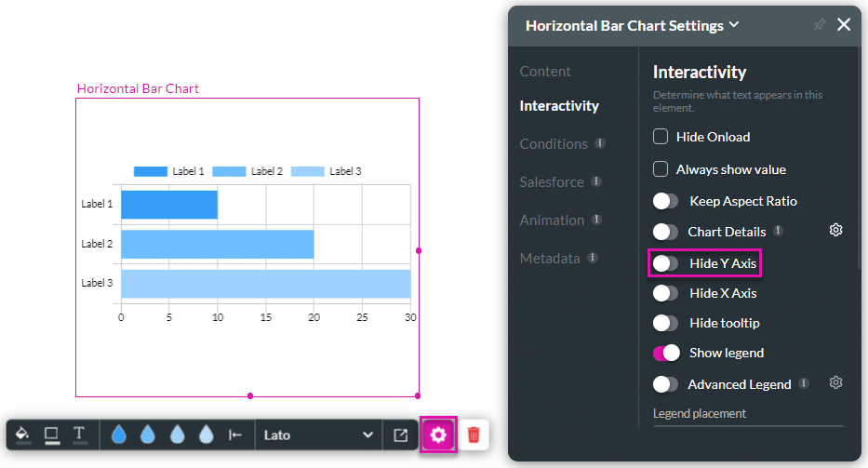Click the fill color paint bucket icon

[x=23, y=435]
